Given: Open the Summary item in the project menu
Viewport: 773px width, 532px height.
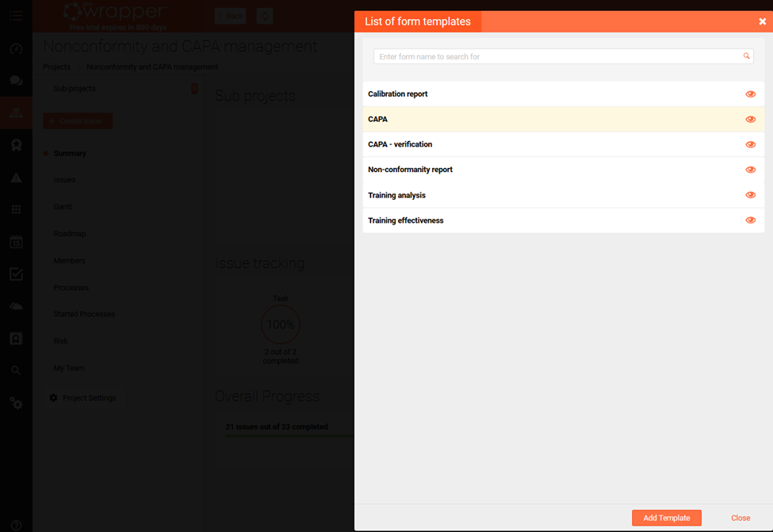Looking at the screenshot, I should pos(70,153).
